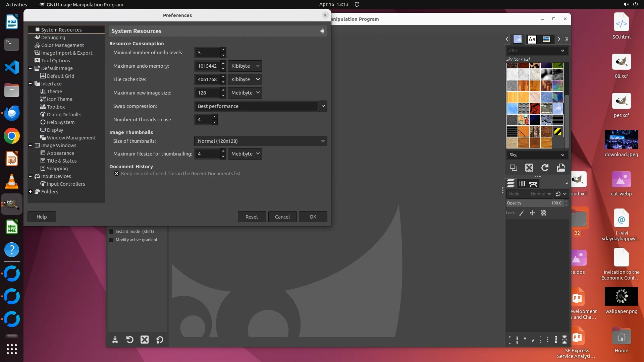Click the layer Opacity slider
Image resolution: width=644 pixels, height=362 pixels.
pos(534,203)
